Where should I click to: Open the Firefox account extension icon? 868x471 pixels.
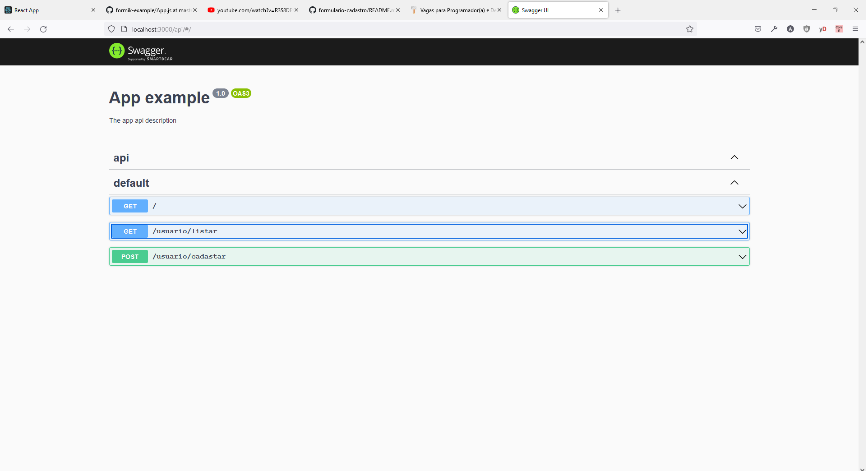(790, 29)
